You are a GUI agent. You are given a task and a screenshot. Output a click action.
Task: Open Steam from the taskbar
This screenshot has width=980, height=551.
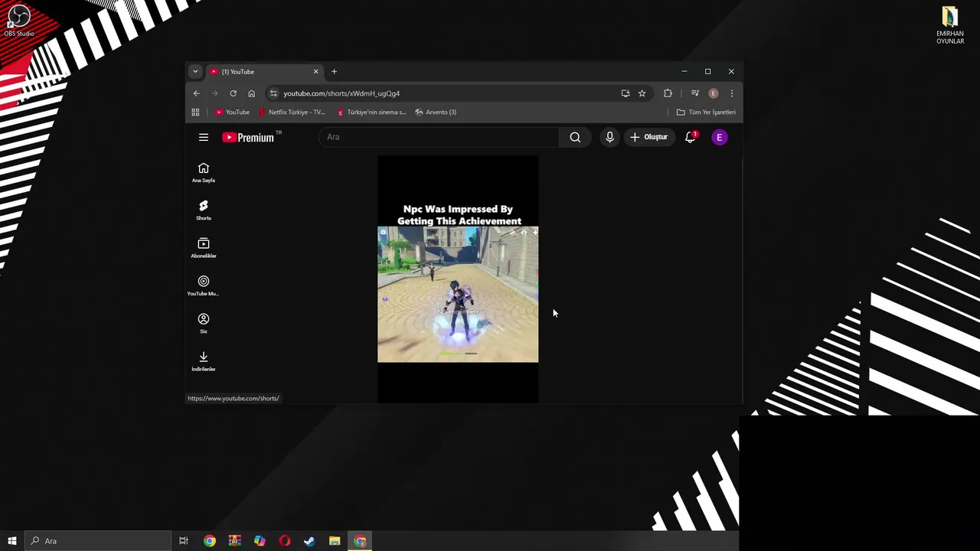click(x=309, y=541)
